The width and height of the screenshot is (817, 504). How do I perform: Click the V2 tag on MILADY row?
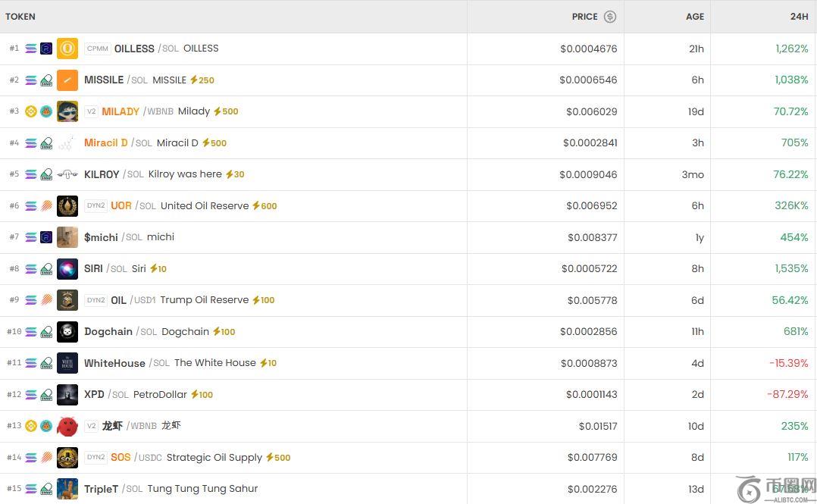[91, 111]
